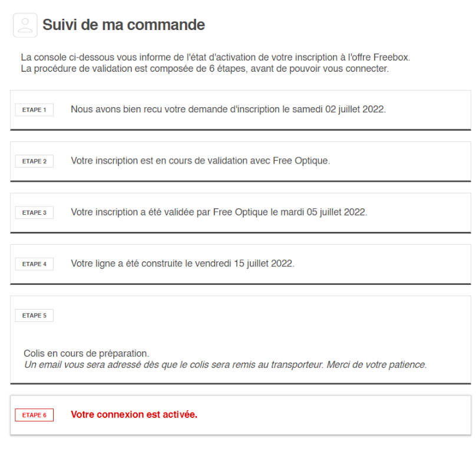Click the Free Optique validation in progress text
Screen dimensions: 476x452
(200, 161)
